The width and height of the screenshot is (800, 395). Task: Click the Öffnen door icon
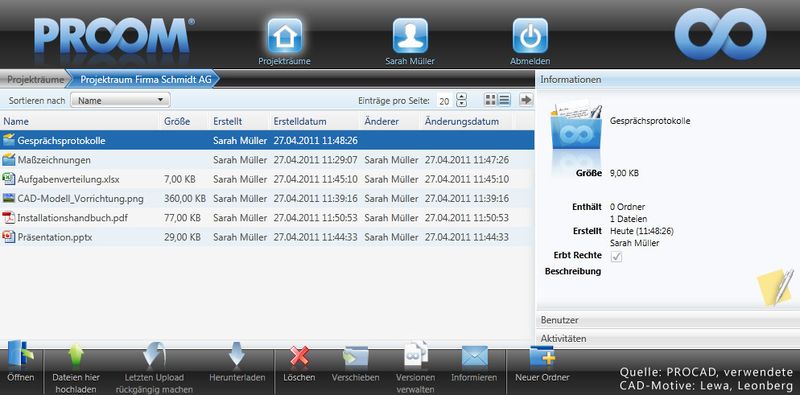(20, 354)
